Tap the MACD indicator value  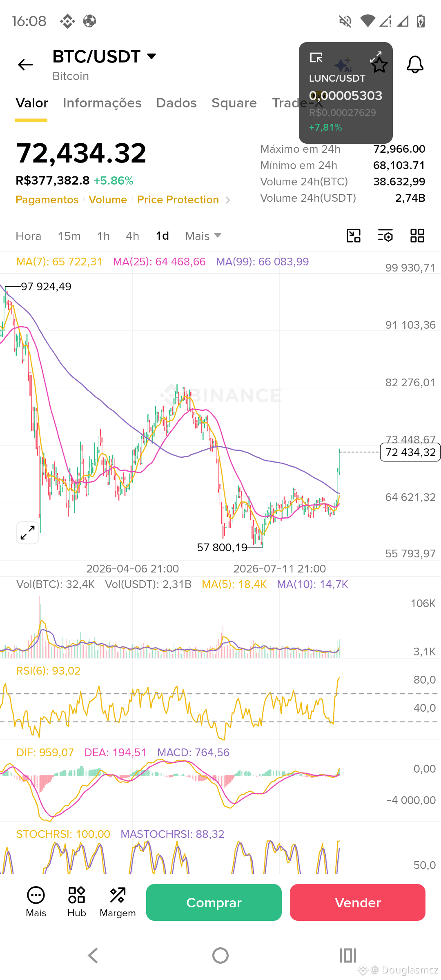coord(193,753)
